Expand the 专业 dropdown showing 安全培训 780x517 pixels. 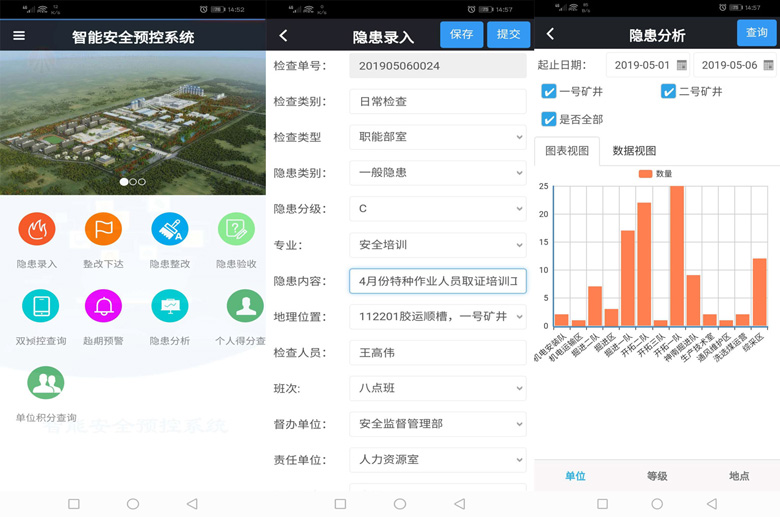[437, 245]
